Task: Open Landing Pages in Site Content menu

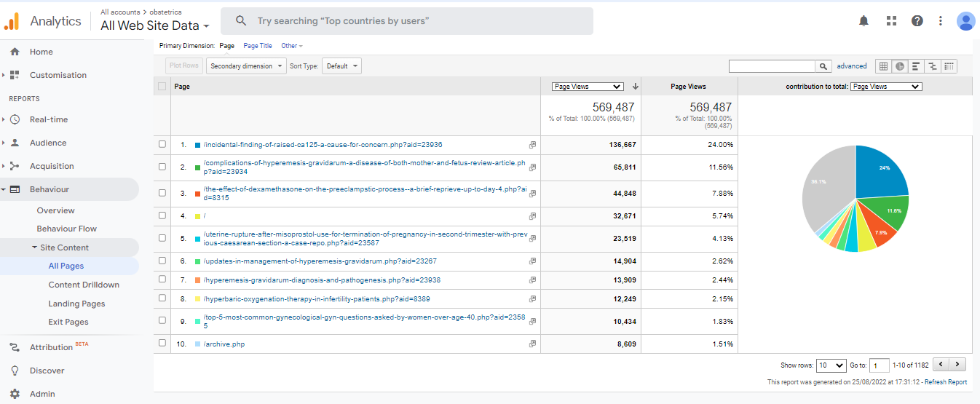Action: point(76,304)
